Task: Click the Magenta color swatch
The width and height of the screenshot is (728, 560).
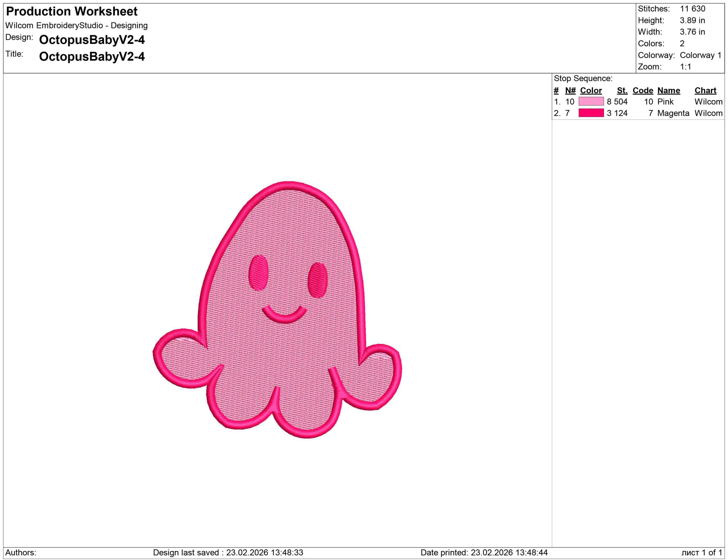Action: pyautogui.click(x=591, y=113)
